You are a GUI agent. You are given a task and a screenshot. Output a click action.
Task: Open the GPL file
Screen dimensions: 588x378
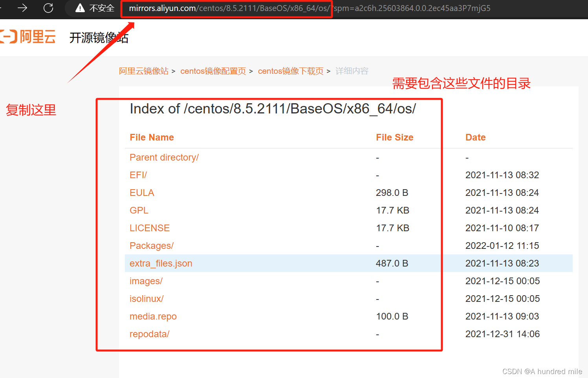[139, 210]
